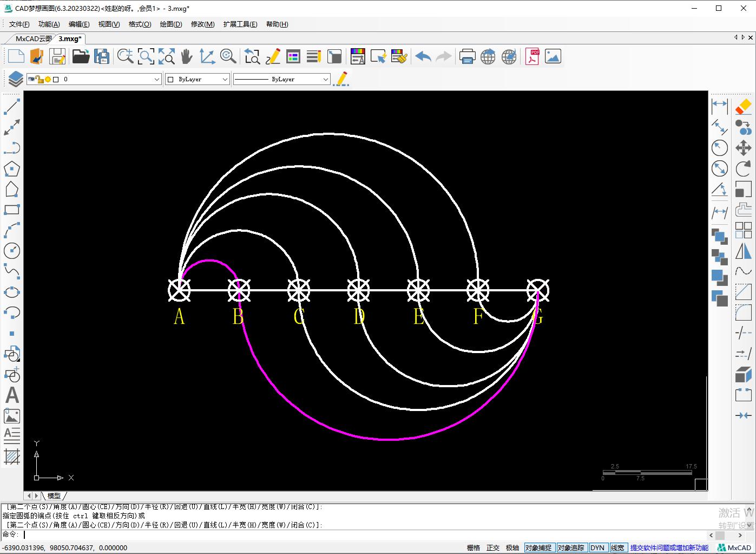The image size is (756, 554).
Task: Click the 提交软件问题或增加新功能 link
Action: 669,548
